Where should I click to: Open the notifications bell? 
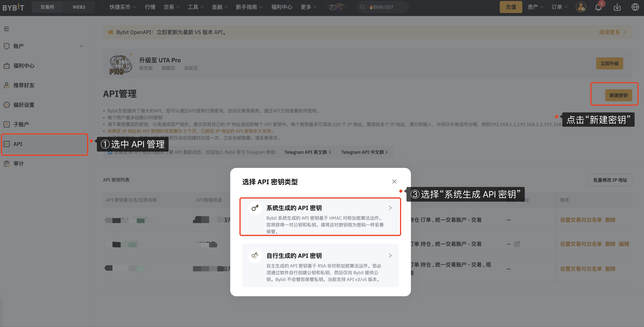point(598,7)
